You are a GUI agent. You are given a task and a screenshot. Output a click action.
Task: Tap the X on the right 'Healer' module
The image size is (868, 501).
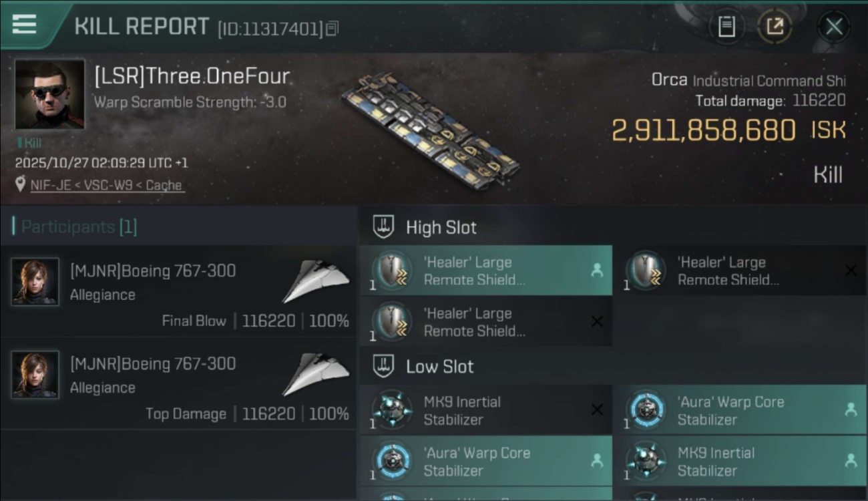(851, 271)
